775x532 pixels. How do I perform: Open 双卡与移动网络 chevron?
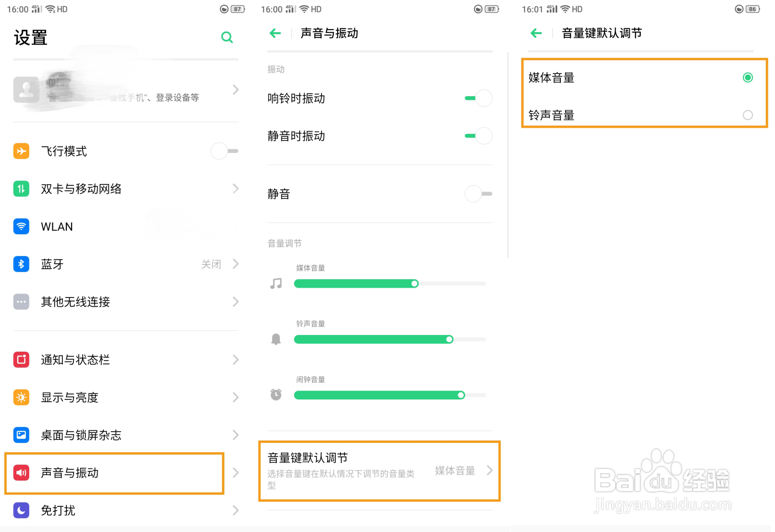236,188
